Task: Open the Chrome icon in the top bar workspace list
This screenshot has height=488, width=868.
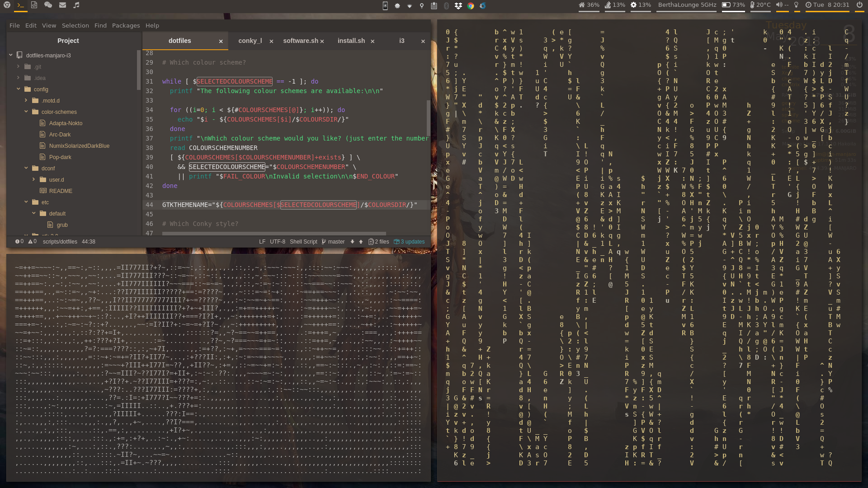Action: (7, 5)
